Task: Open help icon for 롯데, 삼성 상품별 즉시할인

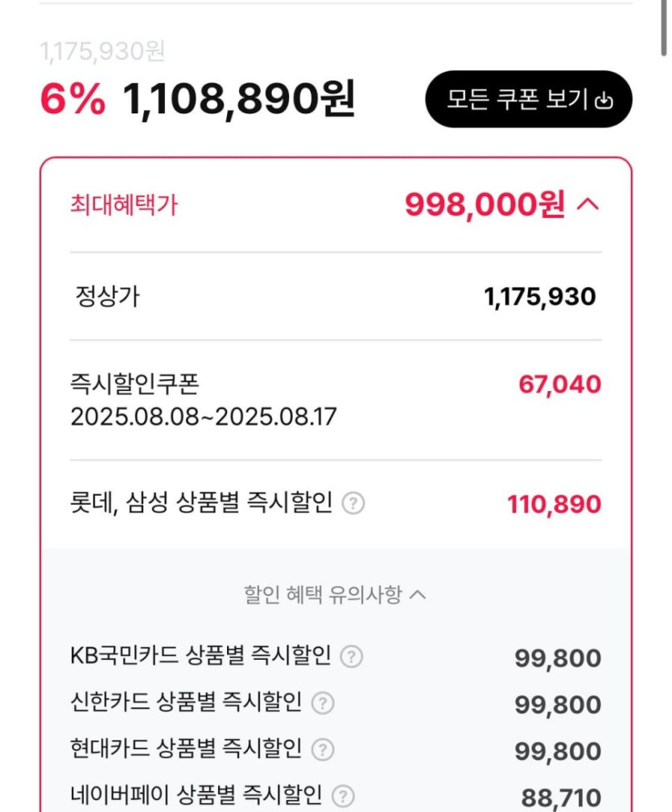Action: pyautogui.click(x=353, y=504)
